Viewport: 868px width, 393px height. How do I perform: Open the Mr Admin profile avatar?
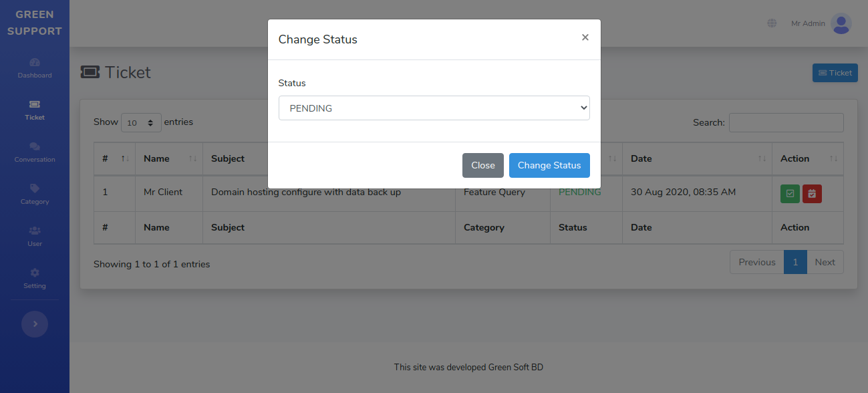tap(841, 23)
